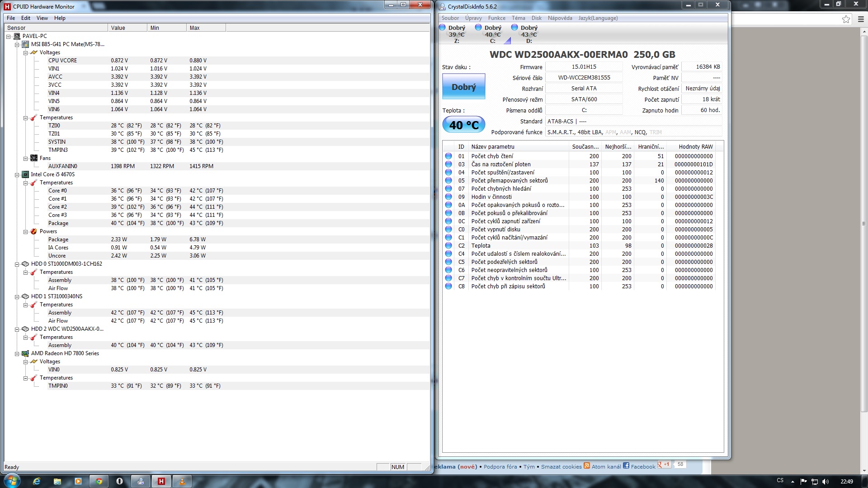Open Internet Explorer from the taskbar
The width and height of the screenshot is (868, 488).
pyautogui.click(x=37, y=481)
